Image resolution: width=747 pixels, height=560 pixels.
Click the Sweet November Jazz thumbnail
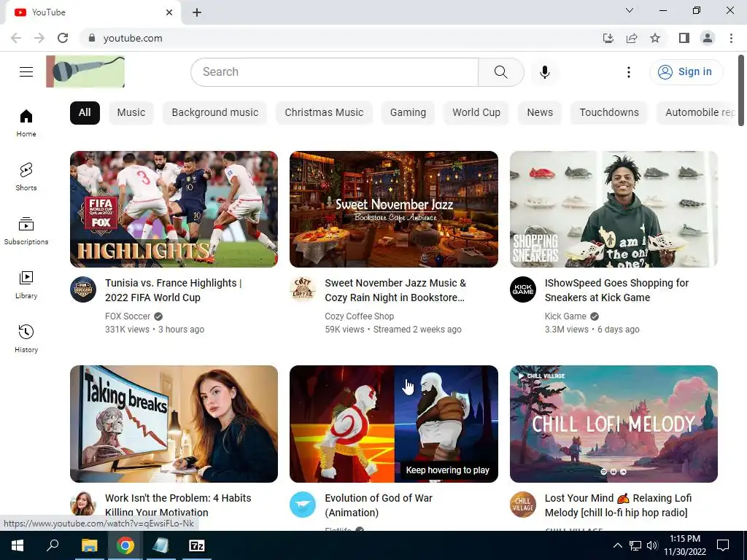click(x=394, y=209)
